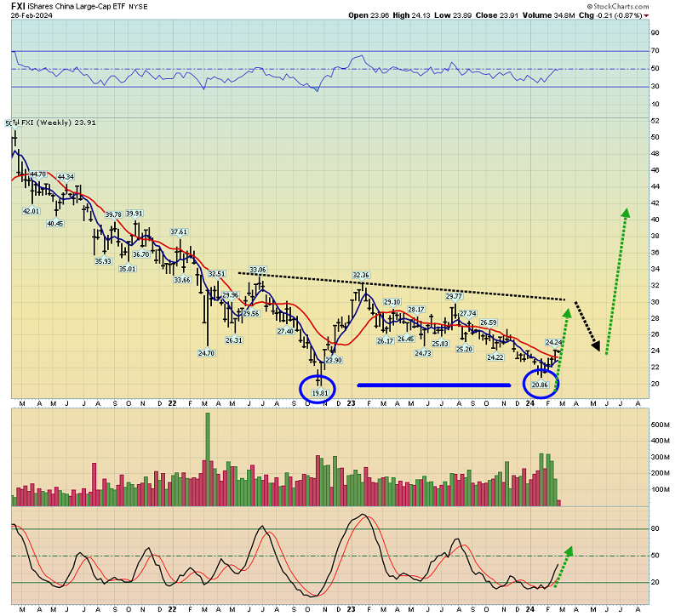
Task: Click the 40.45 low price label
Action: click(x=55, y=224)
